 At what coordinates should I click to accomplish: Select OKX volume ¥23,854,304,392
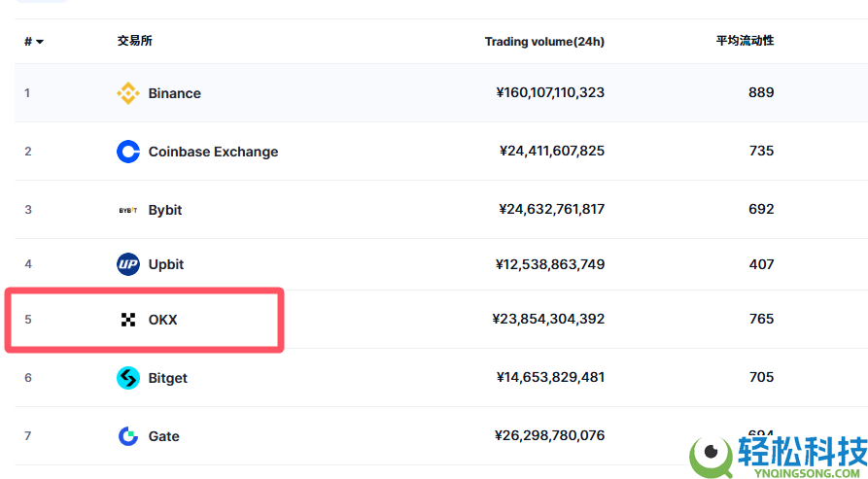[548, 319]
